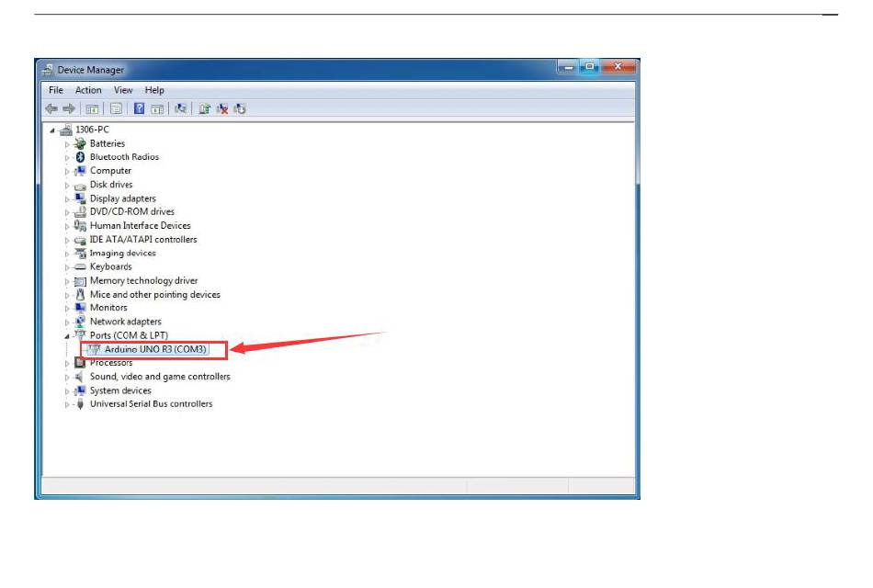Click the blue Help question mark icon
This screenshot has width=873, height=588.
pos(139,108)
